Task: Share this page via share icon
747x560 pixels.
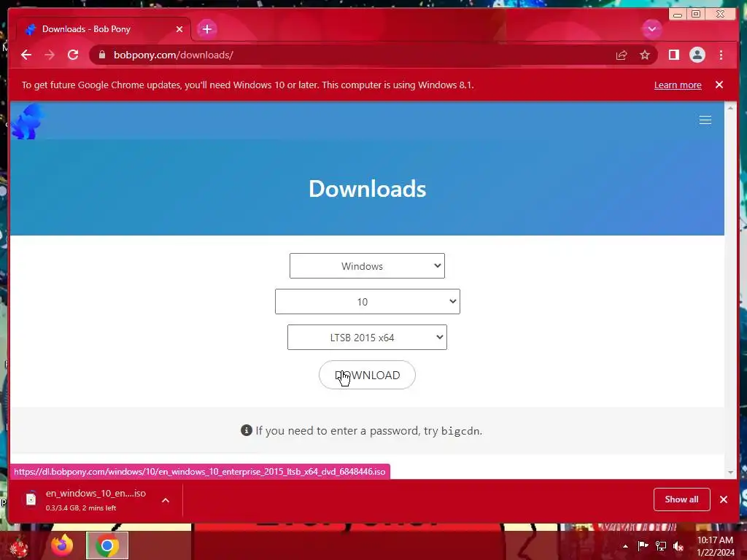Action: click(x=622, y=55)
